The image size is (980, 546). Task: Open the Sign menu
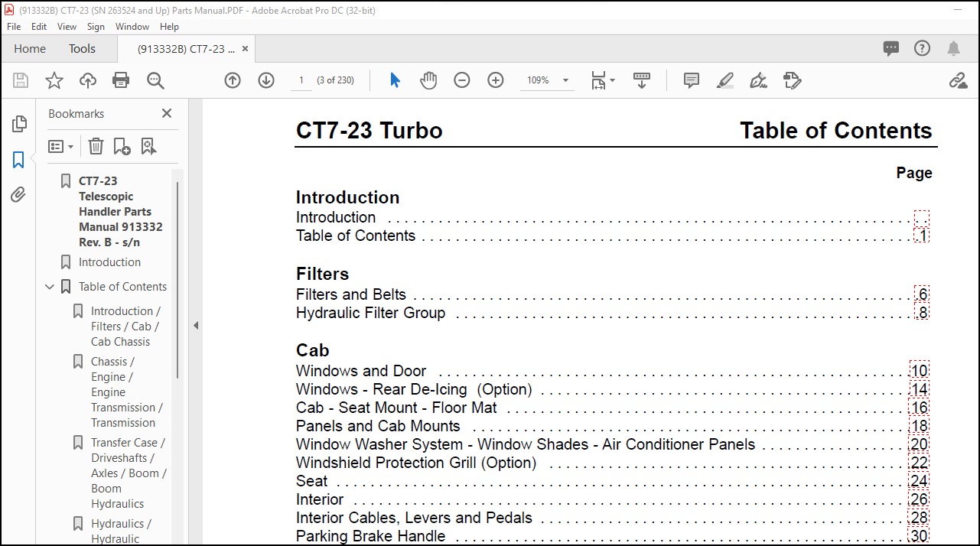click(x=96, y=26)
